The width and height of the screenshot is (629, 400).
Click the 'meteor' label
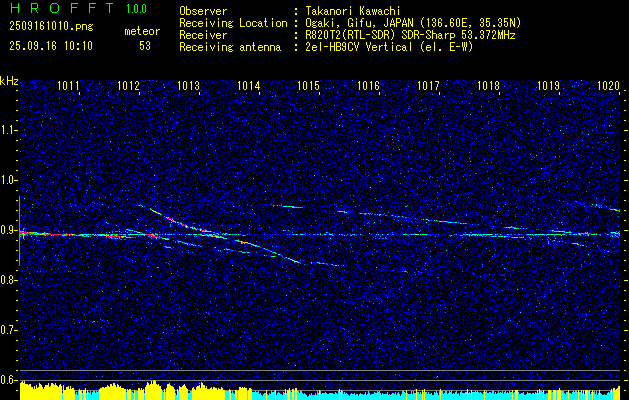142,31
